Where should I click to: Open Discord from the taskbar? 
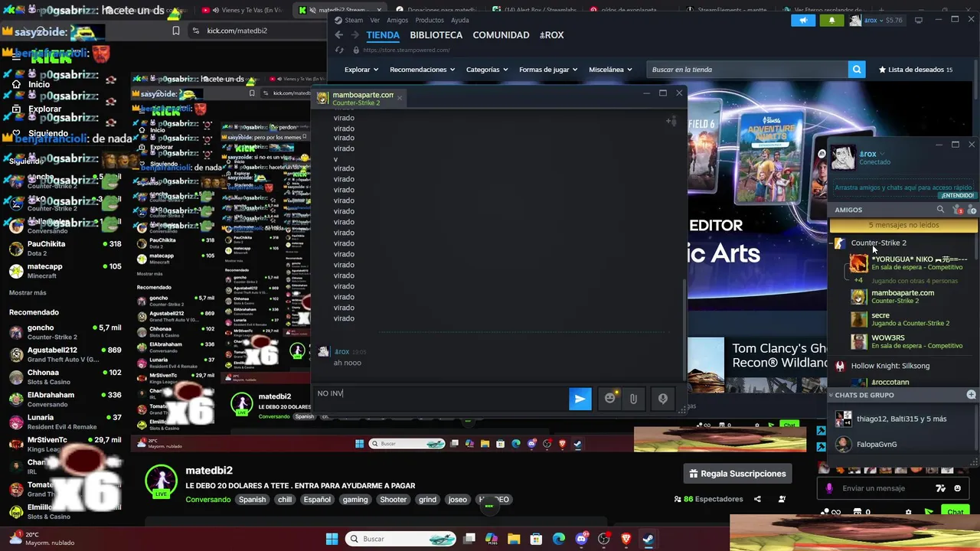(581, 539)
